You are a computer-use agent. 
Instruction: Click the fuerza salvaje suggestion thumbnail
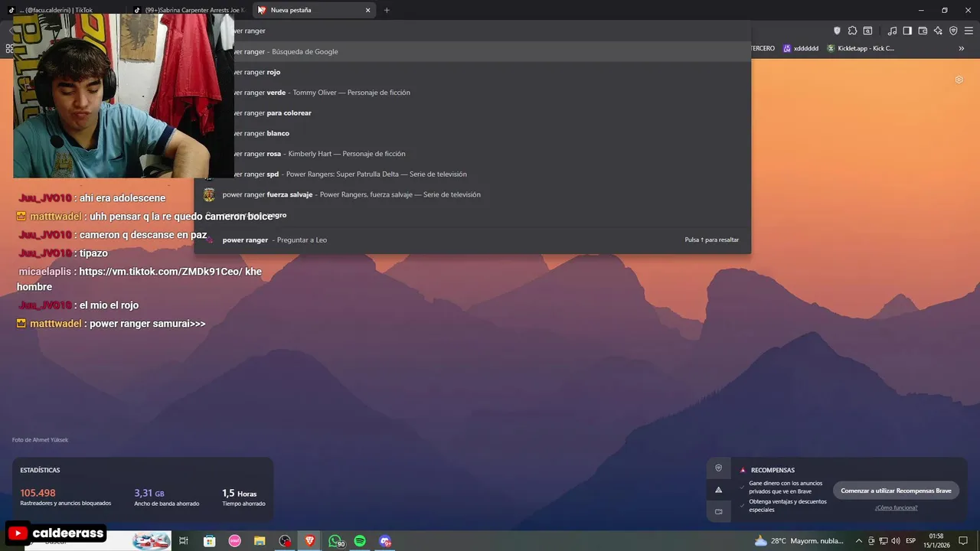pos(209,194)
